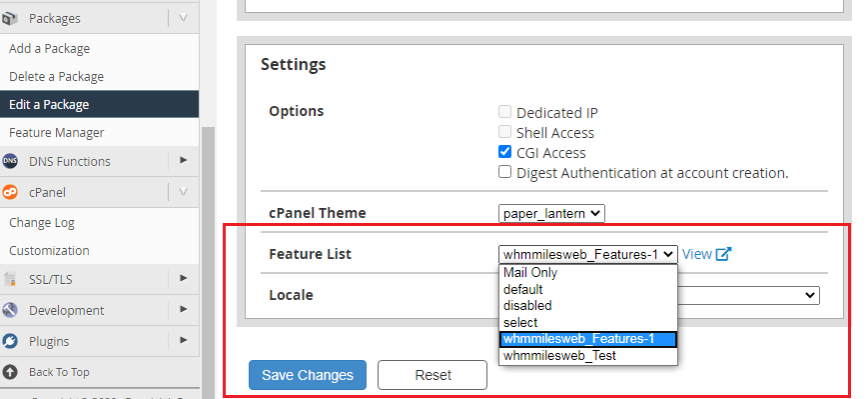Click the external link icon beside View
The height and width of the screenshot is (399, 868).
click(x=723, y=254)
